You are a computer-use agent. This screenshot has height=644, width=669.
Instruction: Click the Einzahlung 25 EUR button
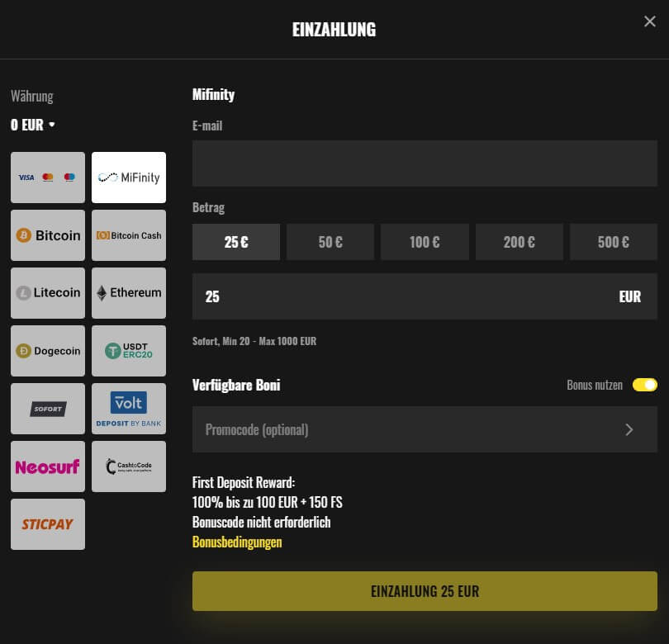click(425, 591)
